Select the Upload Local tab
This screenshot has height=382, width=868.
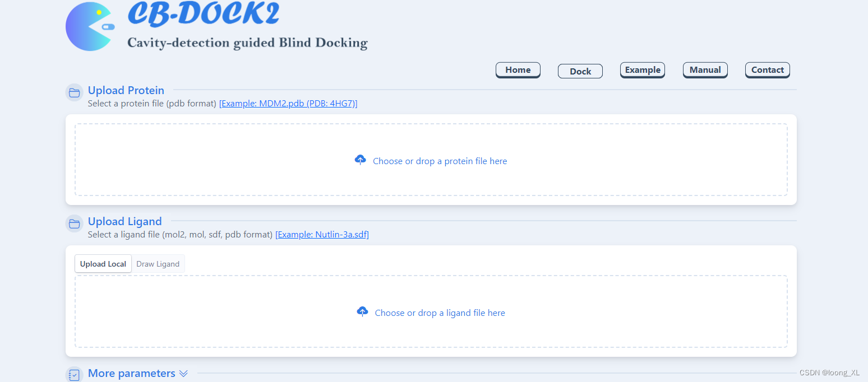(103, 263)
